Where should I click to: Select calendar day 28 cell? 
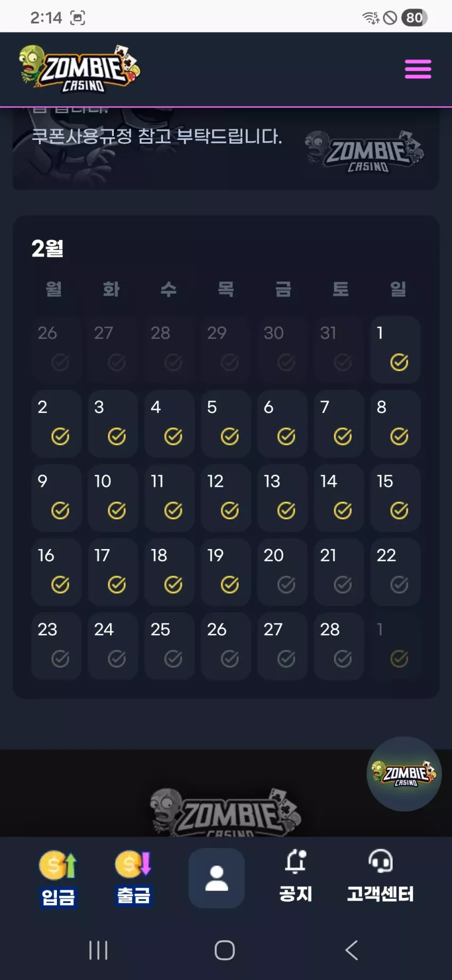339,646
